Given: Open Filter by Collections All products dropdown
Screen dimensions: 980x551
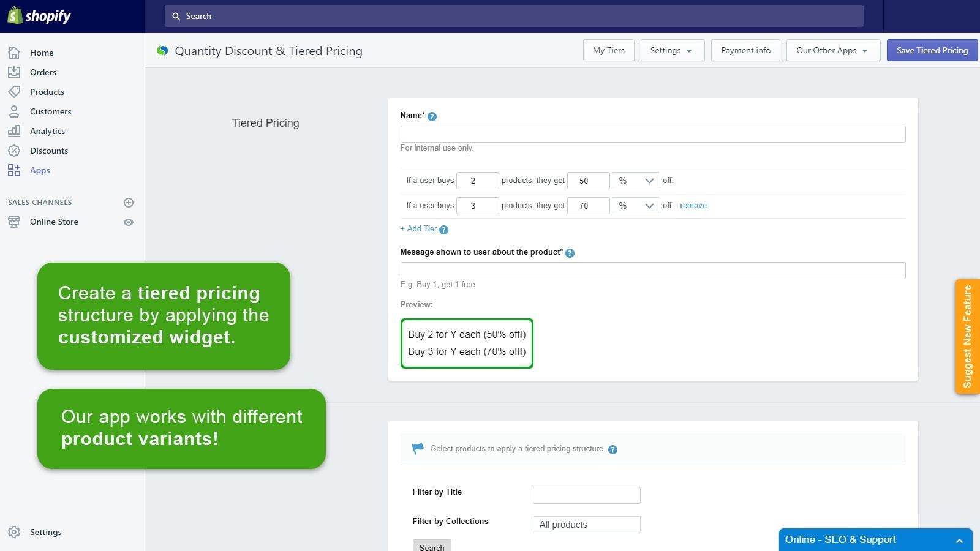Looking at the screenshot, I should [586, 525].
